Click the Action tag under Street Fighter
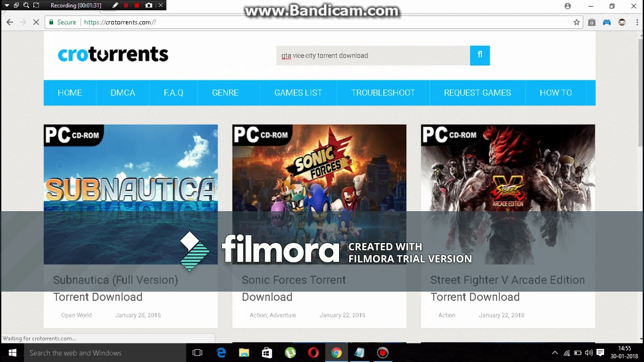Image resolution: width=644 pixels, height=362 pixels. click(x=447, y=315)
